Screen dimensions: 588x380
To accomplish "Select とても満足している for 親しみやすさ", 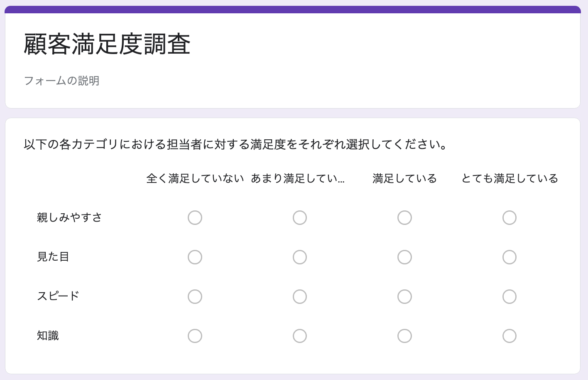I will pyautogui.click(x=510, y=217).
